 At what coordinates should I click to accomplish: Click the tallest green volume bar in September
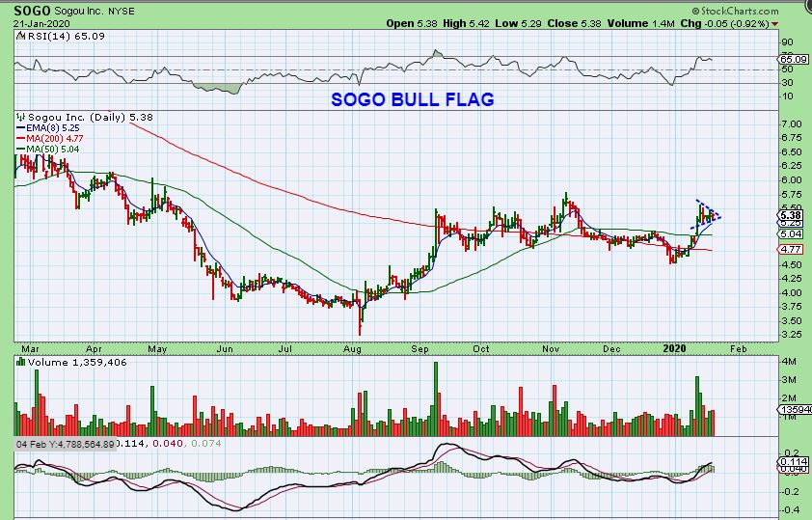tap(436, 398)
